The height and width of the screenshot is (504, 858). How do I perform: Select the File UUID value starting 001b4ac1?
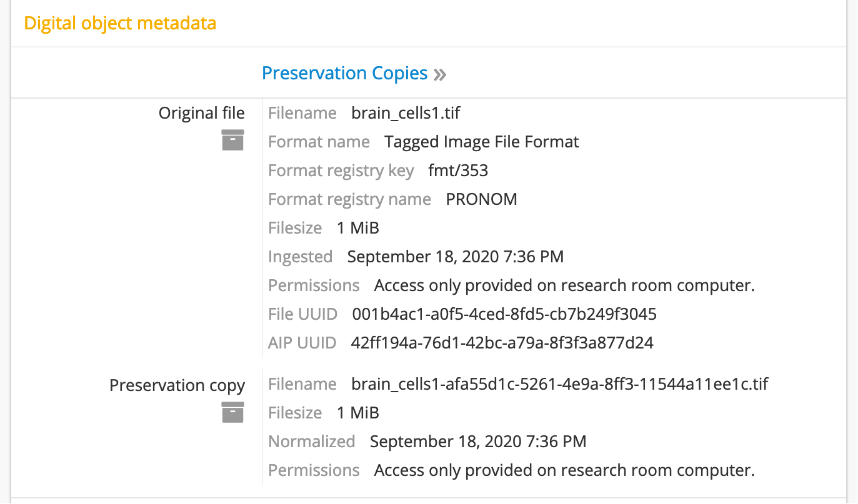click(x=504, y=314)
